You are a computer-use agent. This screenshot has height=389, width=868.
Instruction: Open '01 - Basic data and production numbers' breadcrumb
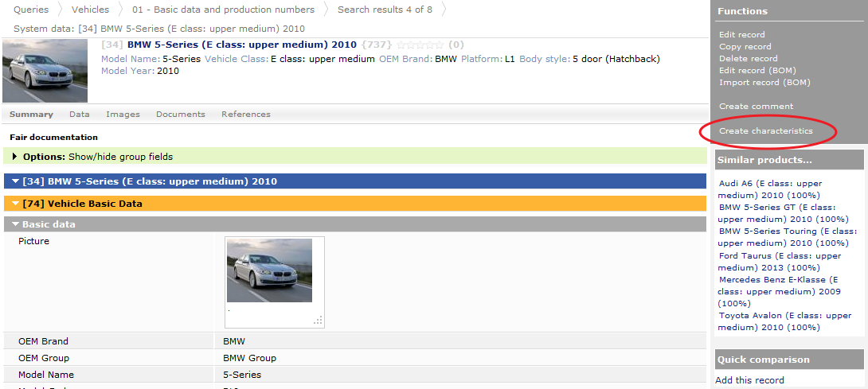click(x=223, y=10)
